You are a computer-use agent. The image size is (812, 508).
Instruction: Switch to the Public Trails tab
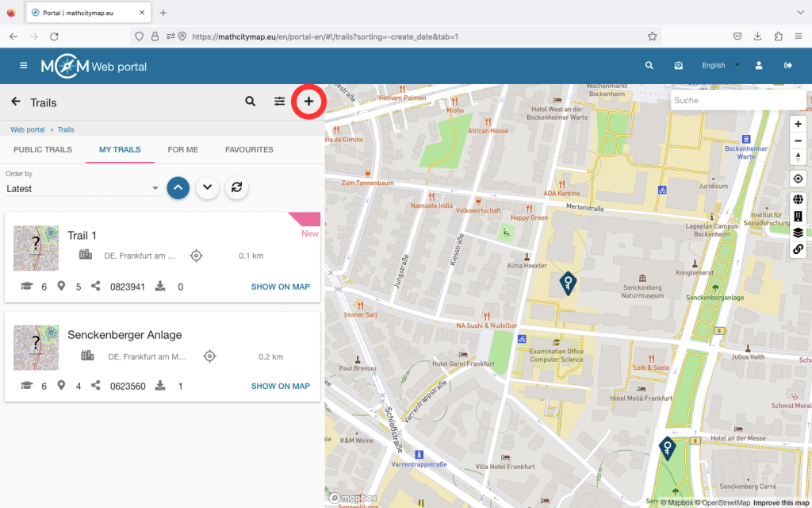click(43, 150)
